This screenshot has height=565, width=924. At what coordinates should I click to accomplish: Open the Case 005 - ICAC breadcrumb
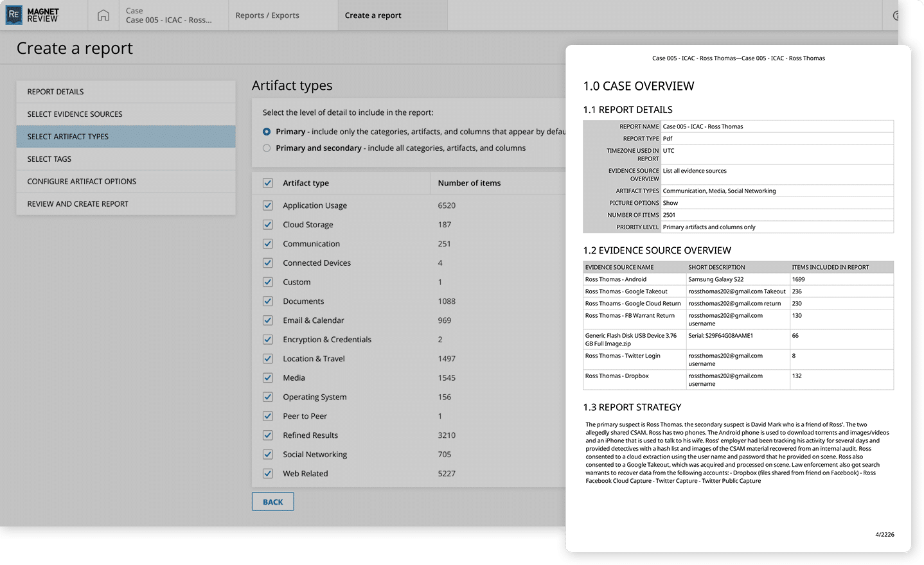[x=169, y=15]
